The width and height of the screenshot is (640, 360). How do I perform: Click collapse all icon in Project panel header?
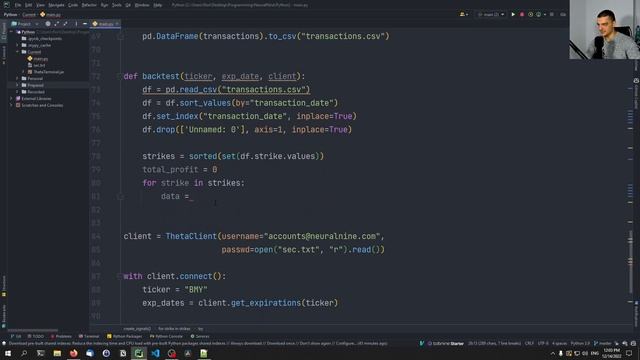(x=65, y=24)
